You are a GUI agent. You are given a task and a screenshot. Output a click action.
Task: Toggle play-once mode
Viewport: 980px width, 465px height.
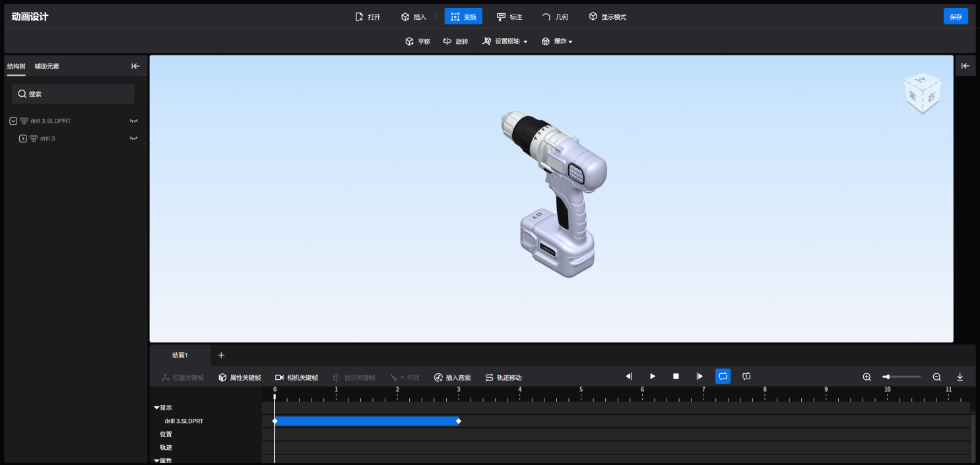(x=746, y=376)
